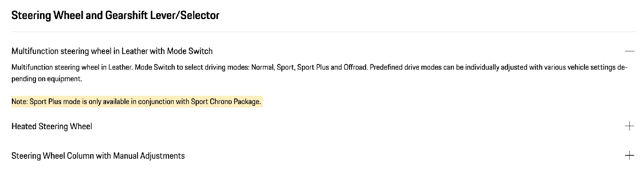This screenshot has height=174, width=644.
Task: Collapse Multifunction steering wheel section via minus icon
Action: tap(629, 51)
